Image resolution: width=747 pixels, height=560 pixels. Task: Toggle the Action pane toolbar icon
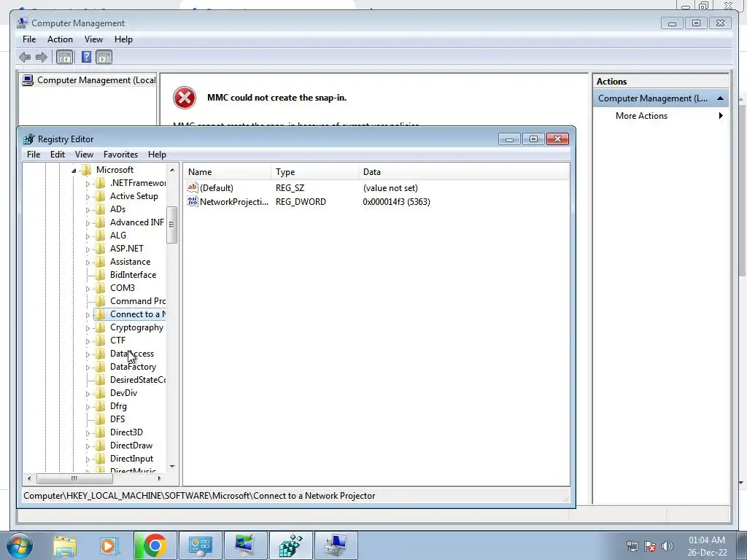click(104, 58)
